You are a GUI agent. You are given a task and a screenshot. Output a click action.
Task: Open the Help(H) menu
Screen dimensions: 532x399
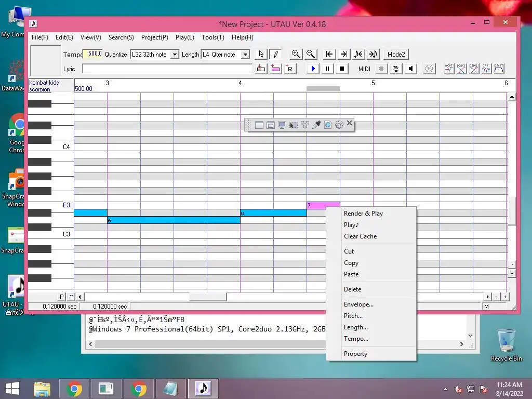(x=243, y=37)
